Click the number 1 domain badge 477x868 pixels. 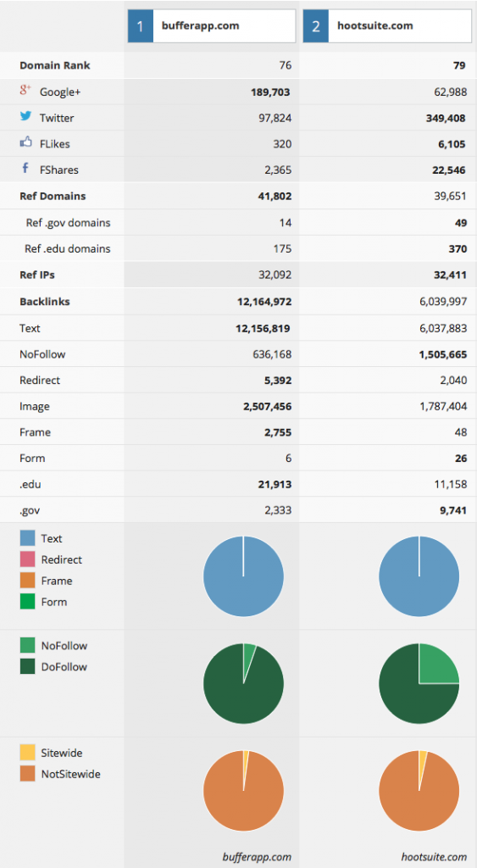[x=141, y=25]
